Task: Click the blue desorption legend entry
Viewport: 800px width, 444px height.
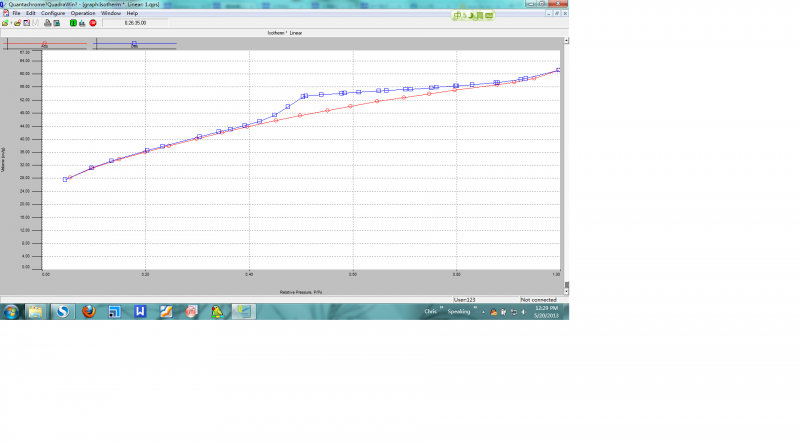Action: tap(134, 44)
